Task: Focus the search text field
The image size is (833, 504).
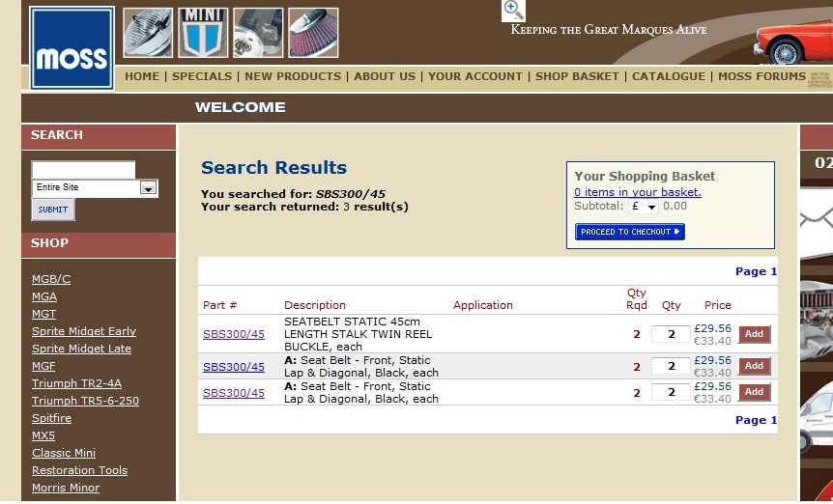Action: pyautogui.click(x=83, y=170)
